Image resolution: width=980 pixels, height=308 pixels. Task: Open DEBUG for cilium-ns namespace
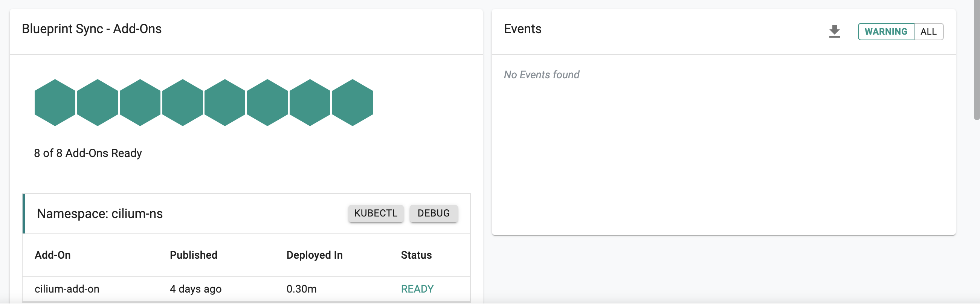(433, 213)
